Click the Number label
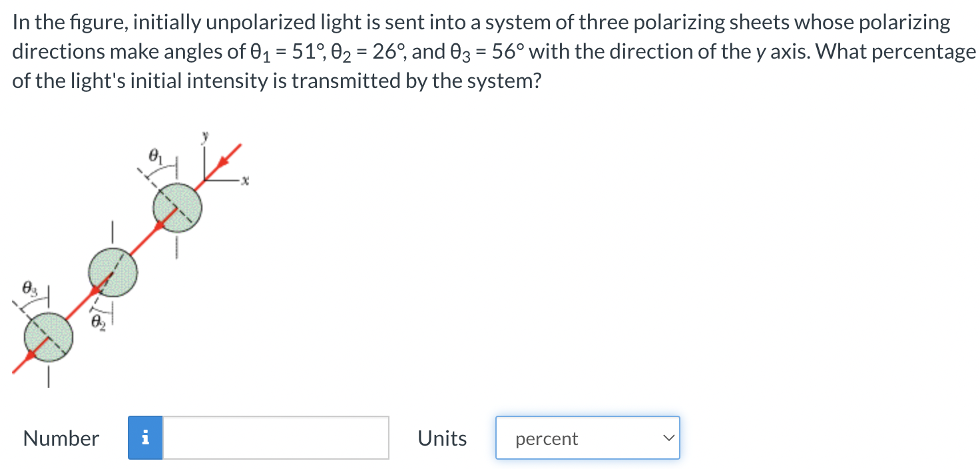 [61, 438]
